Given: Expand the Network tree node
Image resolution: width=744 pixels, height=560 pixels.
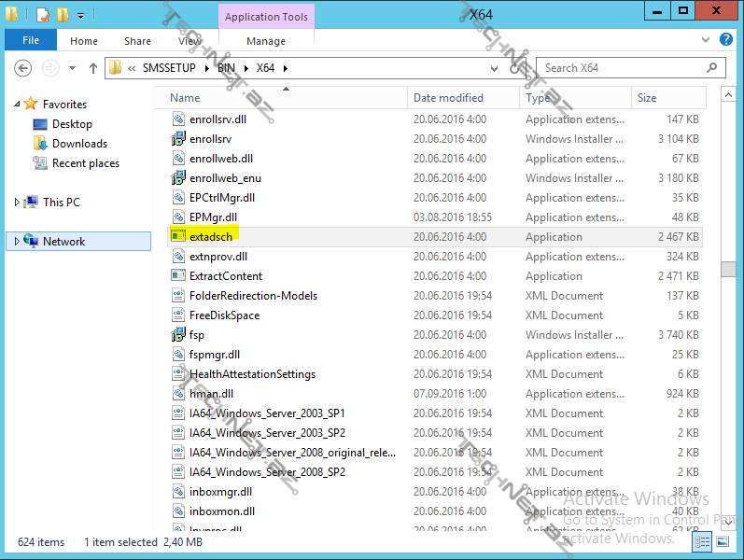Looking at the screenshot, I should [x=17, y=242].
